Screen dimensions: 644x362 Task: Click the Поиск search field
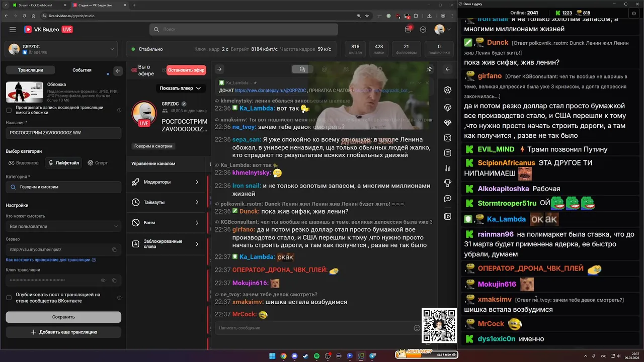point(244,30)
